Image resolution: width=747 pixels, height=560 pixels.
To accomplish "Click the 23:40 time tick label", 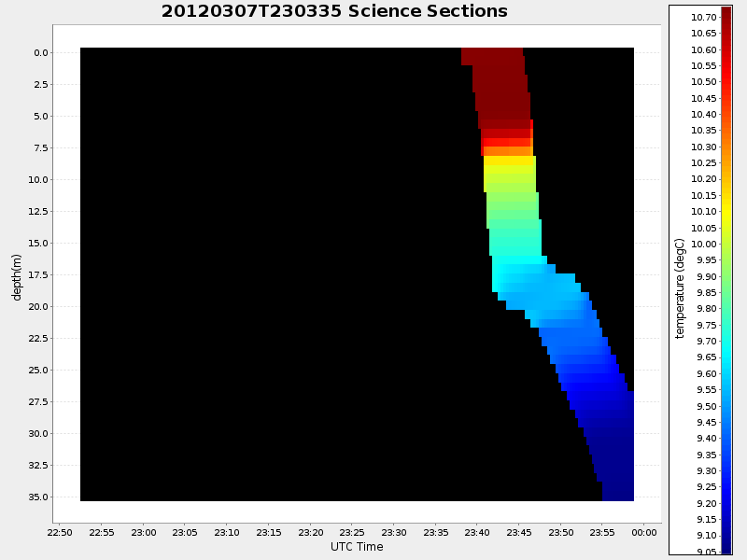I will (477, 532).
